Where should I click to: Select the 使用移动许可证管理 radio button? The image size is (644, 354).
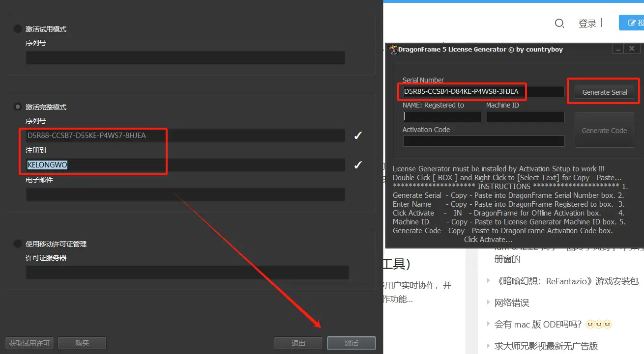(x=18, y=244)
